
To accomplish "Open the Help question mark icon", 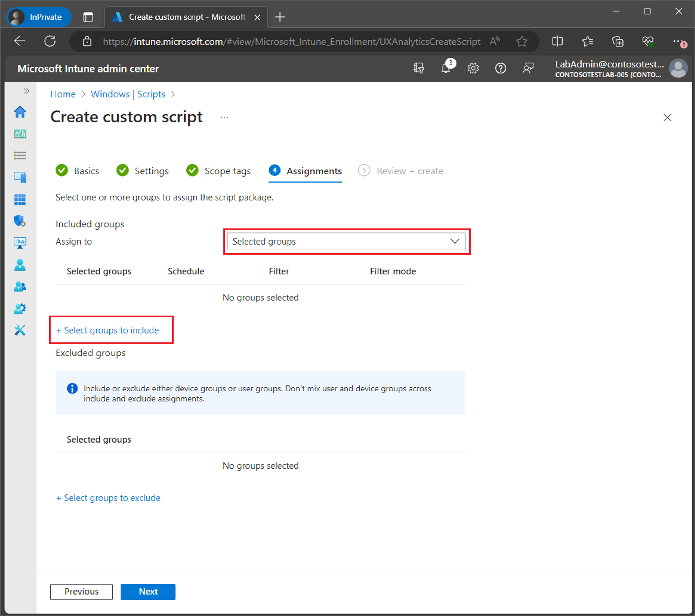I will [500, 68].
